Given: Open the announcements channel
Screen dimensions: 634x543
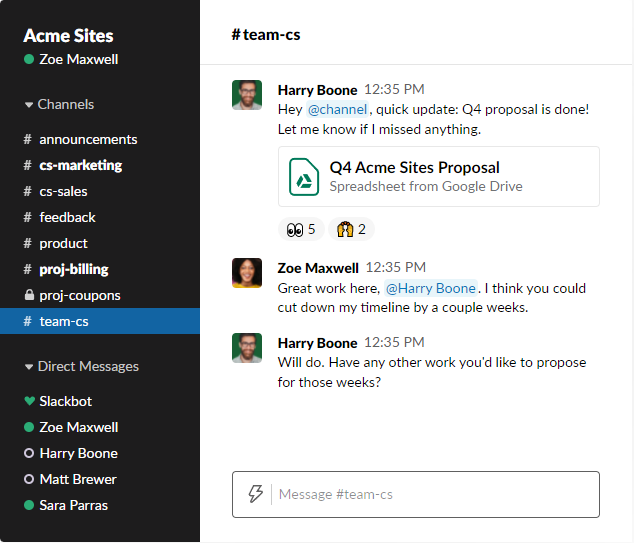Looking at the screenshot, I should point(100,139).
